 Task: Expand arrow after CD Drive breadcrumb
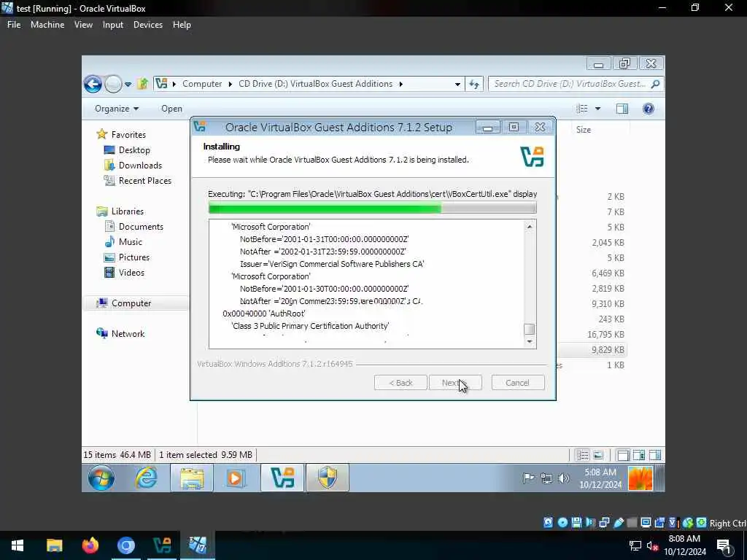(x=400, y=84)
